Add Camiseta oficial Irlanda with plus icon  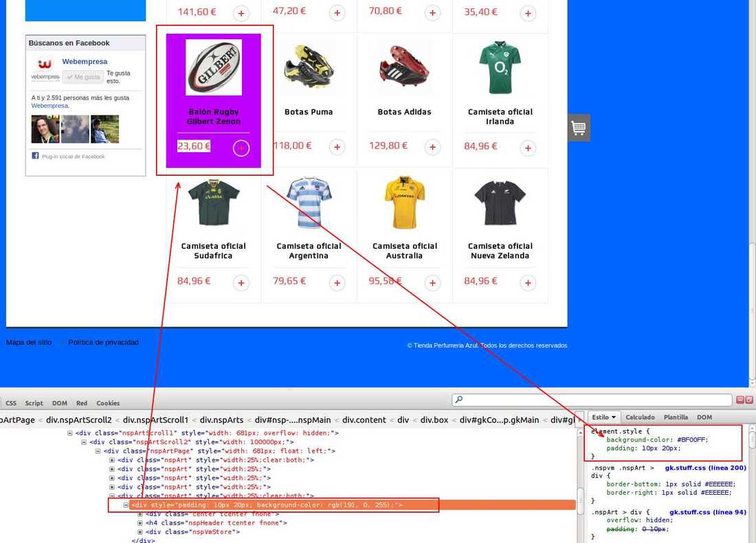pos(528,148)
